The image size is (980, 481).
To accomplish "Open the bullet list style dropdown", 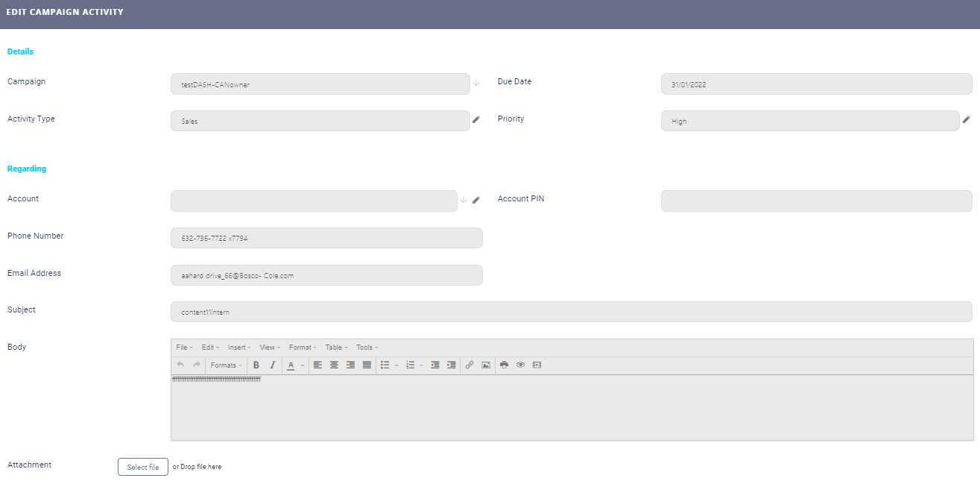I will click(396, 365).
